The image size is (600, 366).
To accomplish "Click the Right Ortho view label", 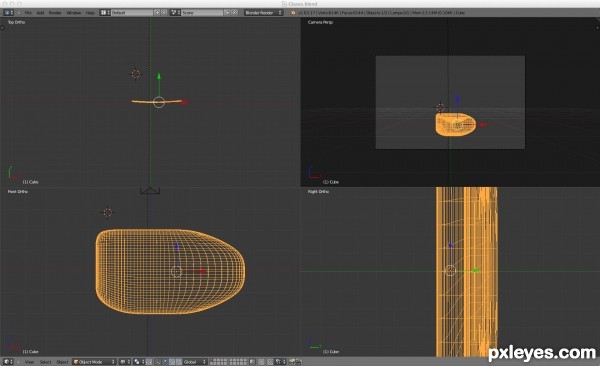I will tap(318, 191).
